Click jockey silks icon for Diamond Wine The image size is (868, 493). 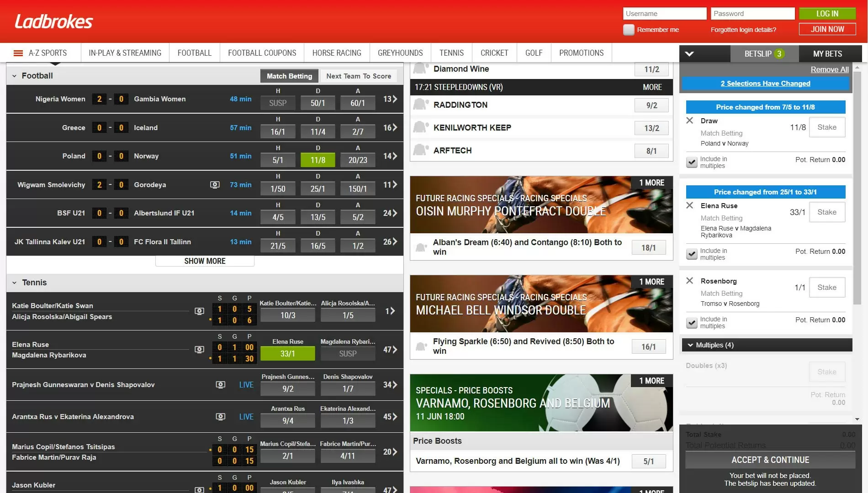[421, 68]
